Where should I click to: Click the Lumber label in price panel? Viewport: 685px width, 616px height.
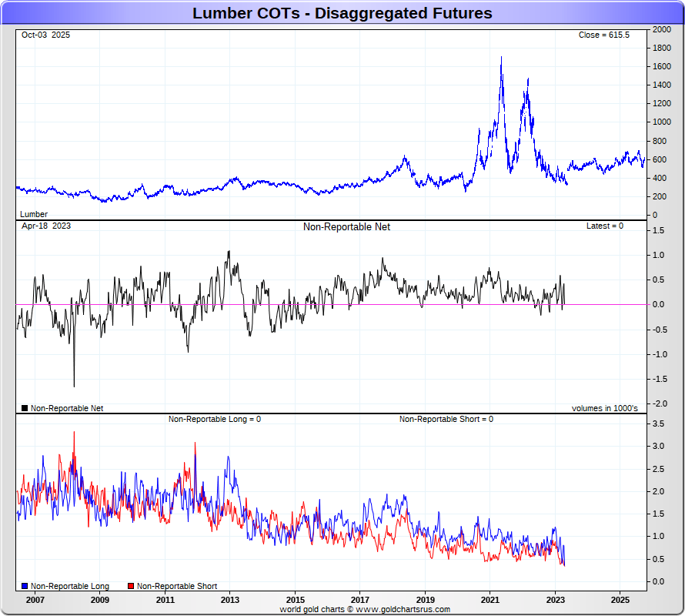click(x=33, y=214)
